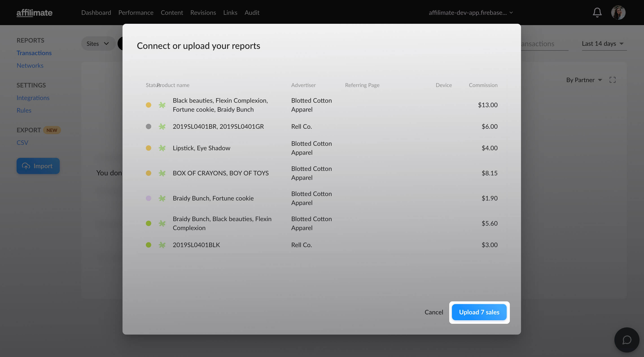This screenshot has height=357, width=644.
Task: Go to Dashboard in top navigation
Action: [96, 13]
